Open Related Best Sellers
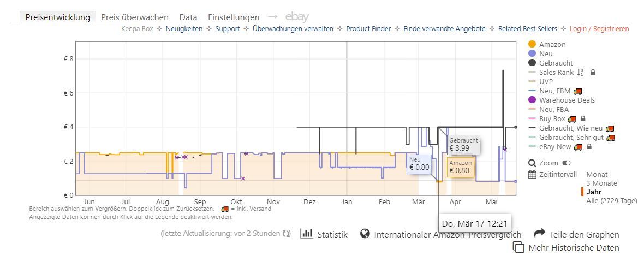The width and height of the screenshot is (644, 261). pyautogui.click(x=528, y=29)
